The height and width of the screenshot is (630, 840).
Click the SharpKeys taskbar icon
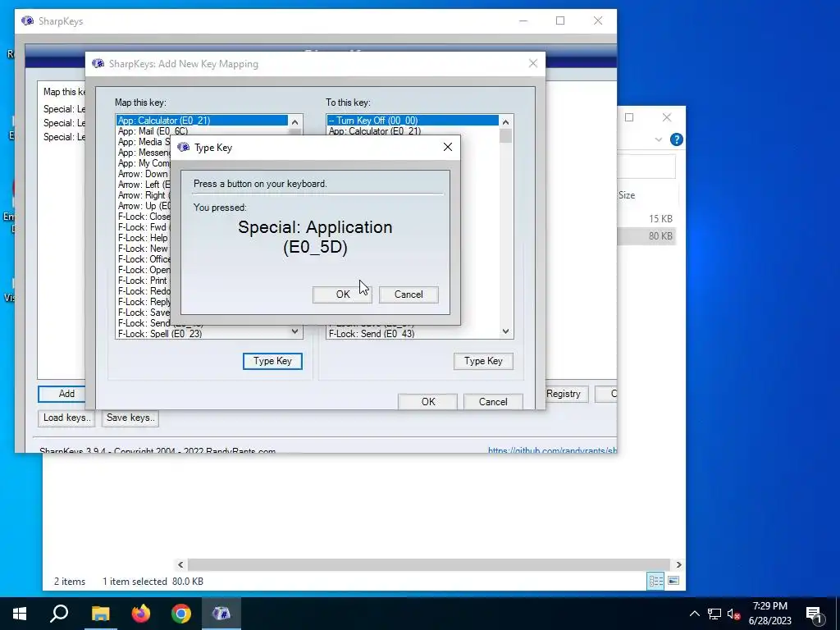point(221,614)
